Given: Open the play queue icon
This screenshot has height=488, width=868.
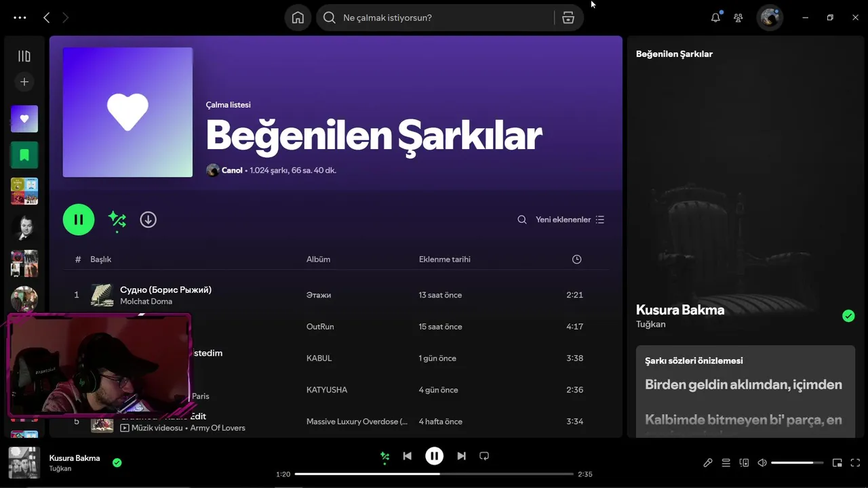Looking at the screenshot, I should [x=726, y=463].
